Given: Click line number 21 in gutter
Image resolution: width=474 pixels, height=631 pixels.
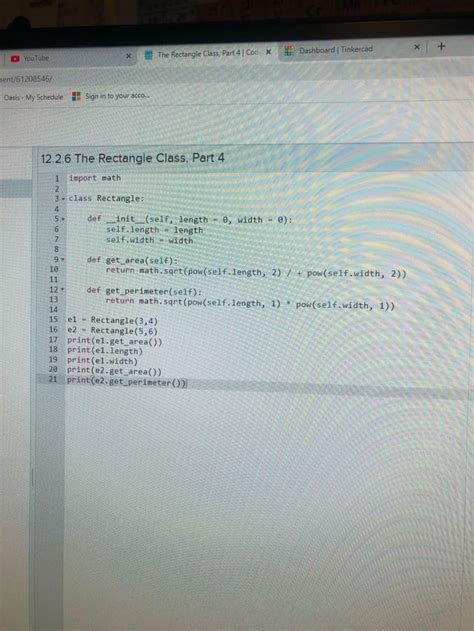Looking at the screenshot, I should [53, 379].
